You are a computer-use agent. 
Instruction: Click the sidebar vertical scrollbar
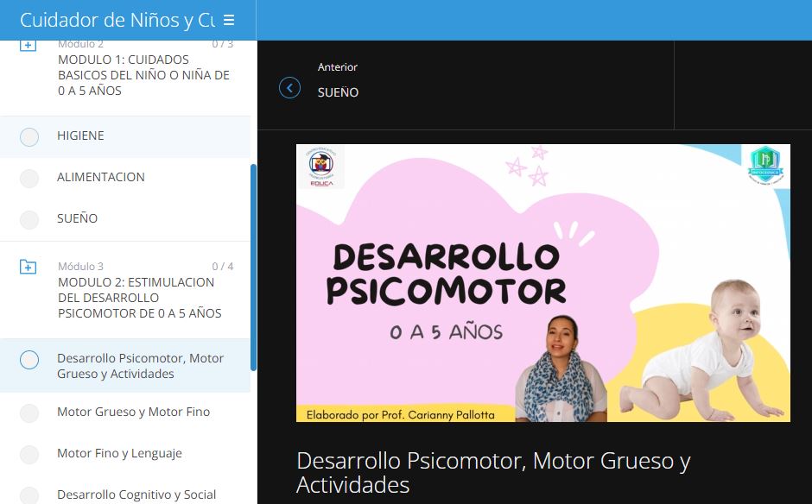[253, 267]
